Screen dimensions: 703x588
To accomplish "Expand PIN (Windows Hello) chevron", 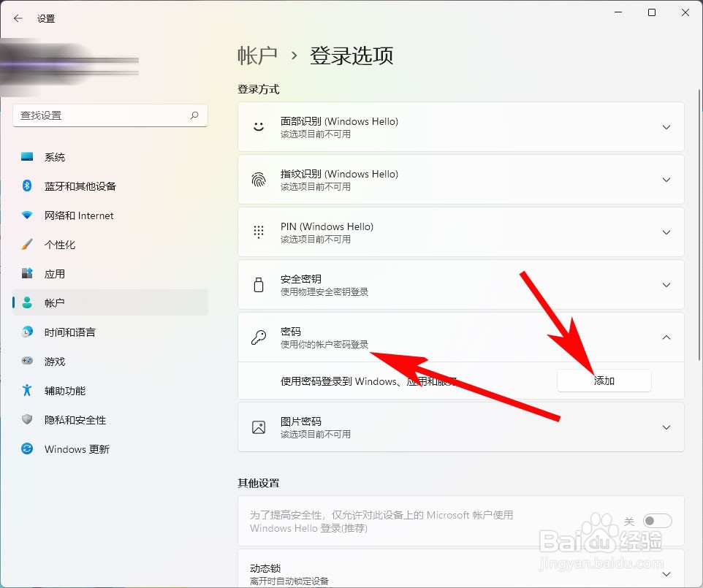I will tap(666, 232).
